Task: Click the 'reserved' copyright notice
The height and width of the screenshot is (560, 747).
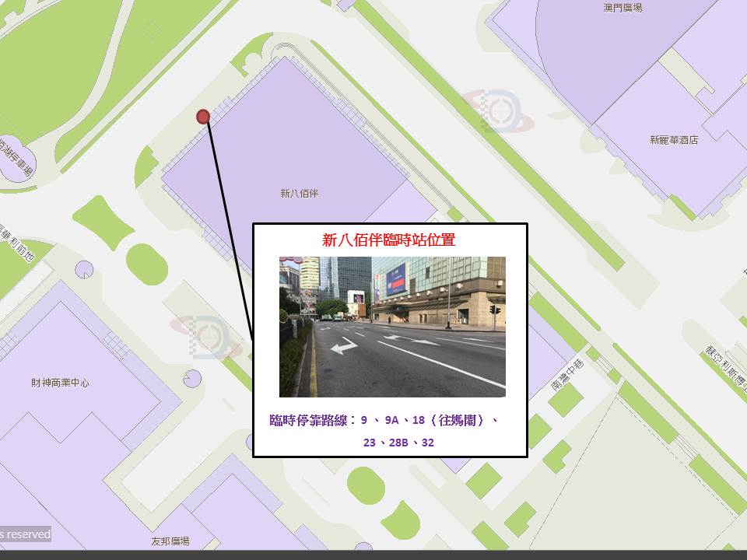Action: click(x=25, y=534)
